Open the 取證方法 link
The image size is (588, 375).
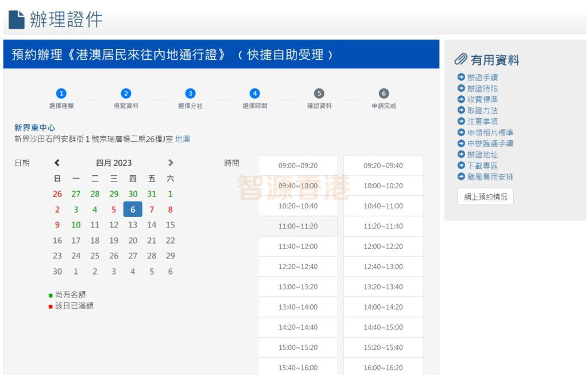(482, 111)
